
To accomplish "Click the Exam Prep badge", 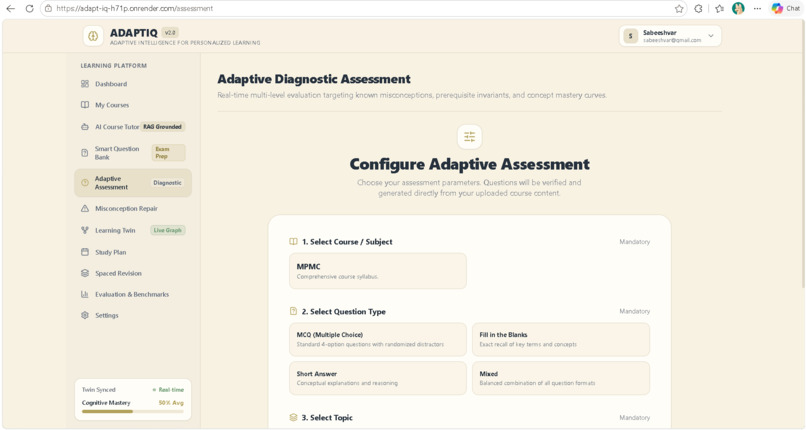I will 168,153.
